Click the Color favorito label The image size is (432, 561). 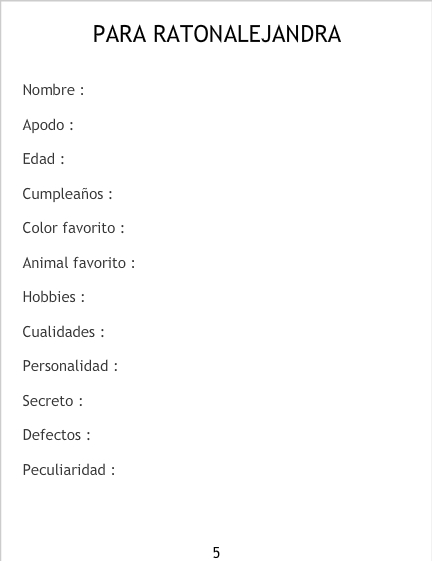click(x=73, y=228)
